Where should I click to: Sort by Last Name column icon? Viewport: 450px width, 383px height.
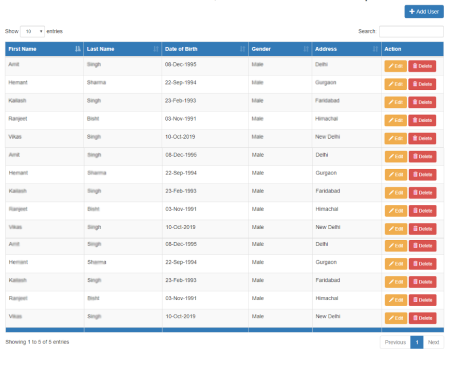[x=156, y=49]
